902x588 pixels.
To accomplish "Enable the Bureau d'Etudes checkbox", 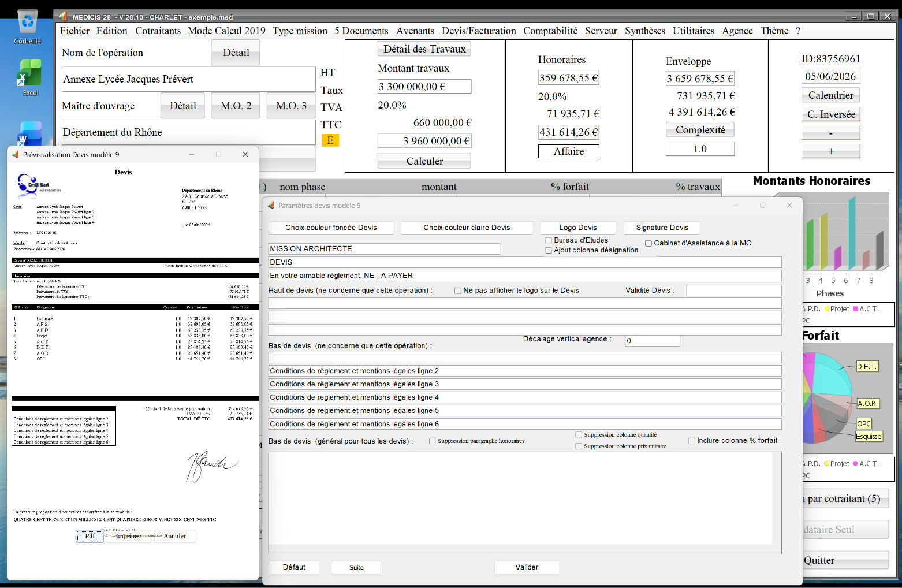I will pos(549,240).
